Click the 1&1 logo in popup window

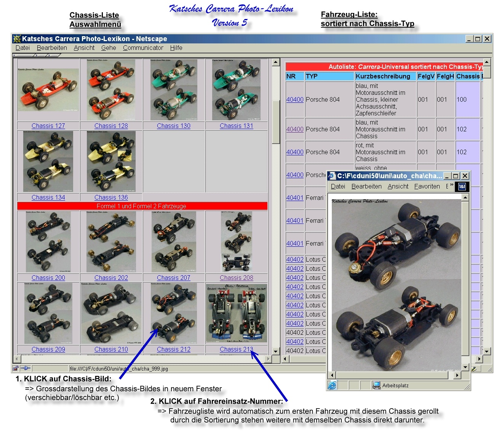(462, 187)
